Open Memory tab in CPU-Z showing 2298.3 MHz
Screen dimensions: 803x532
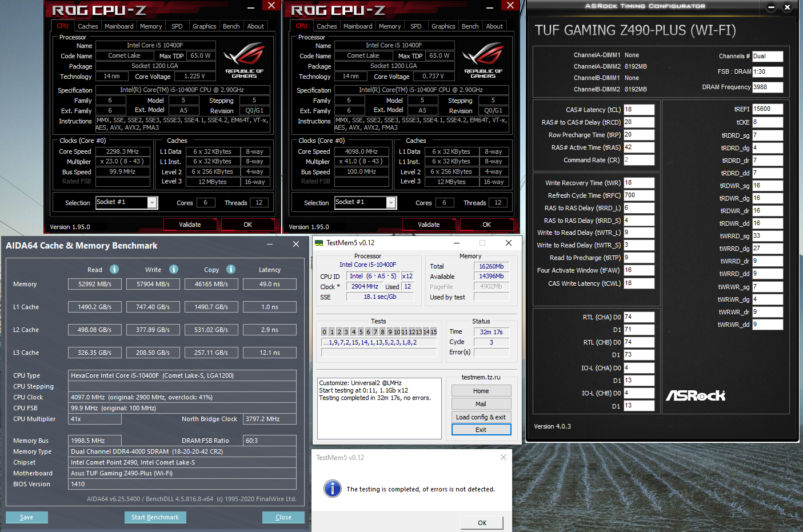tap(151, 26)
